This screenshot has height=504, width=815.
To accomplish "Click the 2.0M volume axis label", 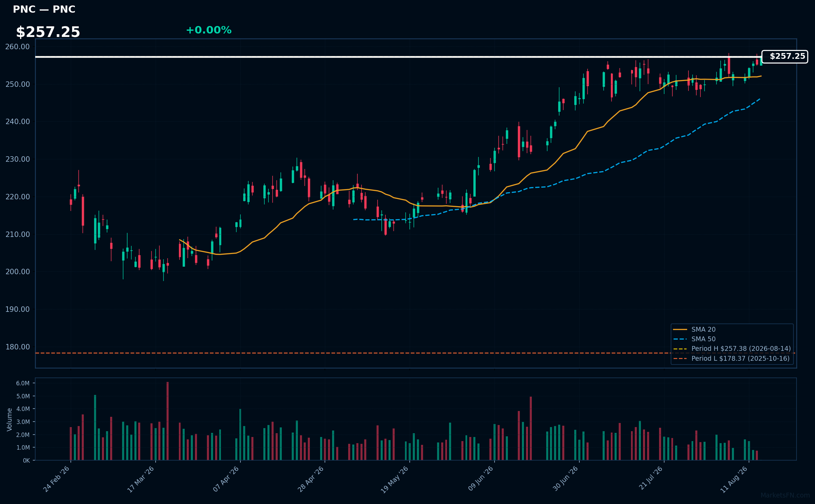I will click(x=23, y=435).
